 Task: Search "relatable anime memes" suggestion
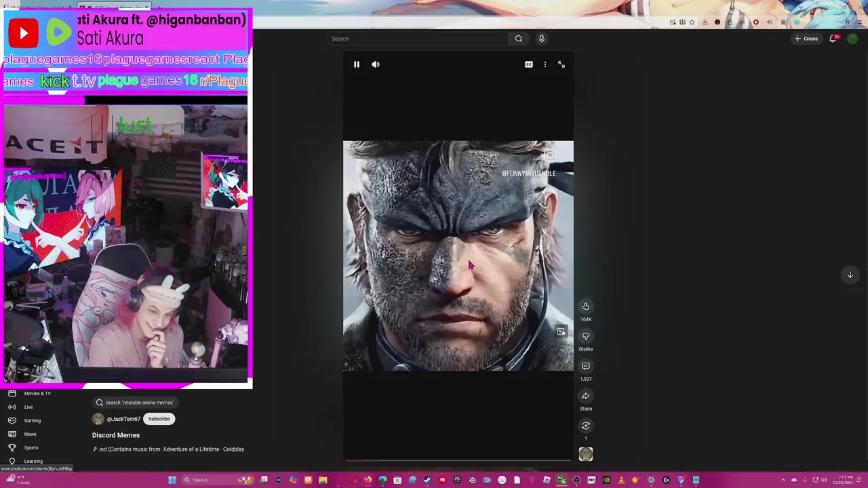(134, 403)
